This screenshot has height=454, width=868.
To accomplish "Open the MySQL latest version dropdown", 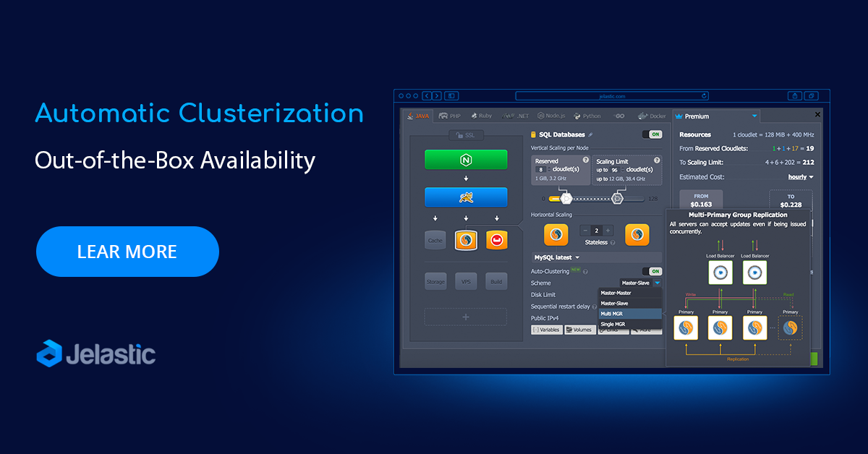I will coord(556,258).
